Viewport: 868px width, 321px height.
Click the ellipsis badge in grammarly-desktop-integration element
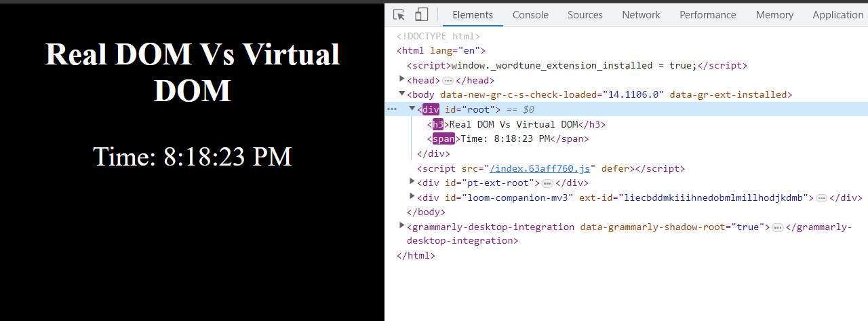(x=778, y=227)
